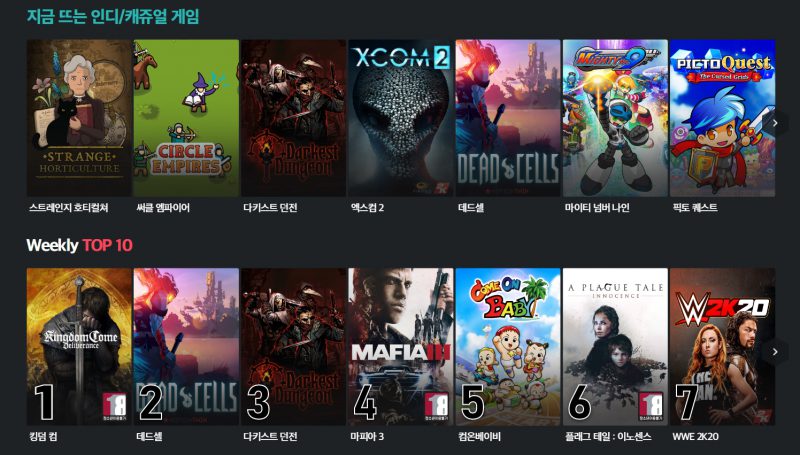Select the Circle Empires game cover
This screenshot has height=455, width=800.
pyautogui.click(x=186, y=118)
